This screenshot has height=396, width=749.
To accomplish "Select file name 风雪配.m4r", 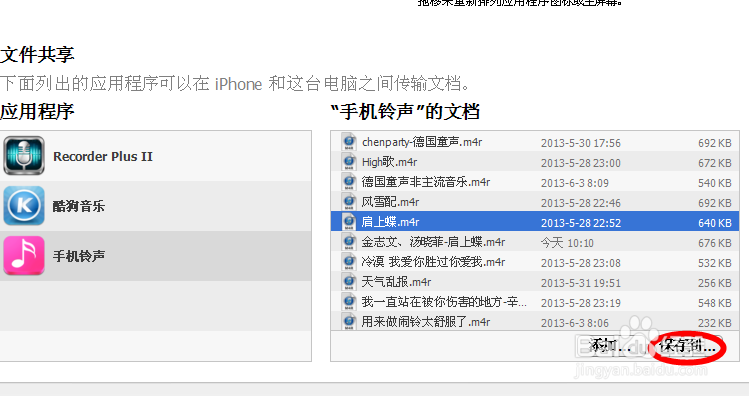I will tap(390, 203).
